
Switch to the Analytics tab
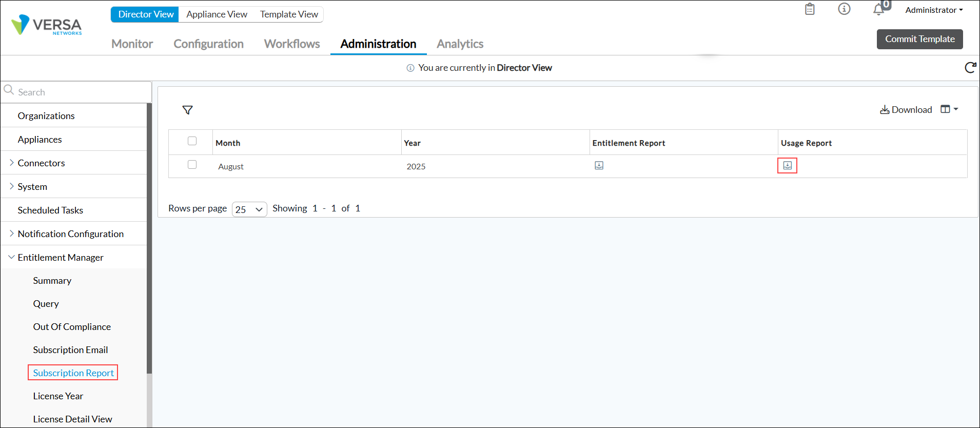coord(460,44)
